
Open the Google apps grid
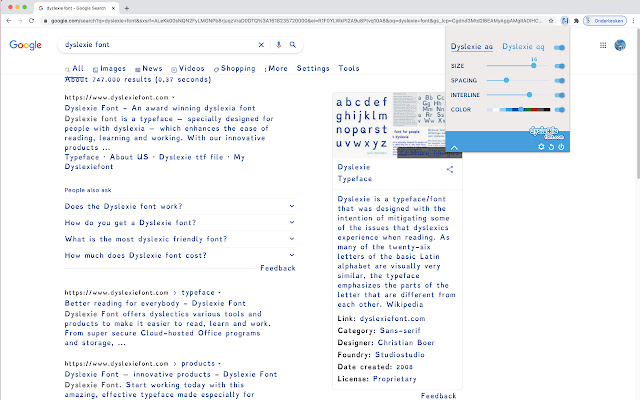pyautogui.click(x=604, y=45)
